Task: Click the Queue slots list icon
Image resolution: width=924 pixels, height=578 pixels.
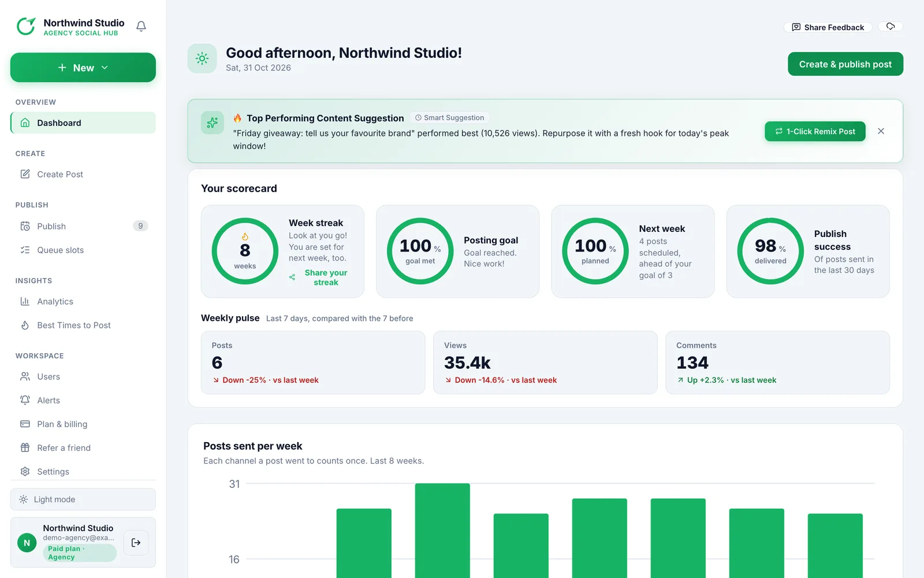Action: coord(25,250)
